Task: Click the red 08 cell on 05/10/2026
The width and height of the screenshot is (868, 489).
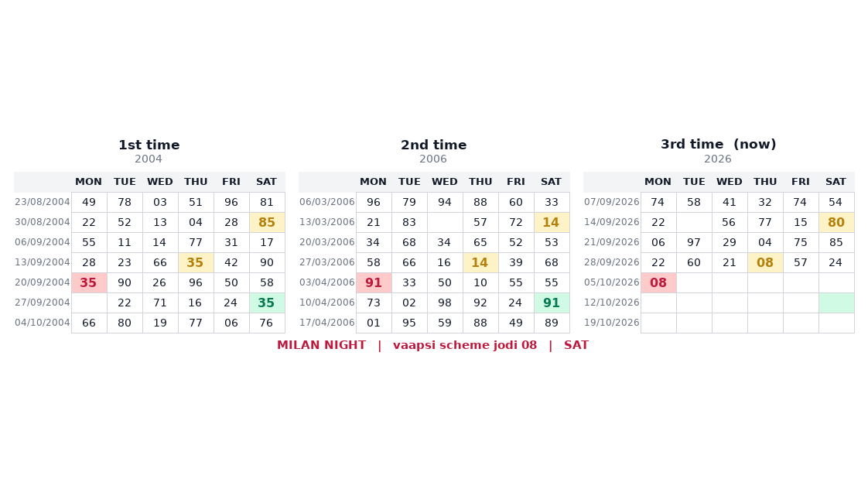Action: pyautogui.click(x=659, y=283)
